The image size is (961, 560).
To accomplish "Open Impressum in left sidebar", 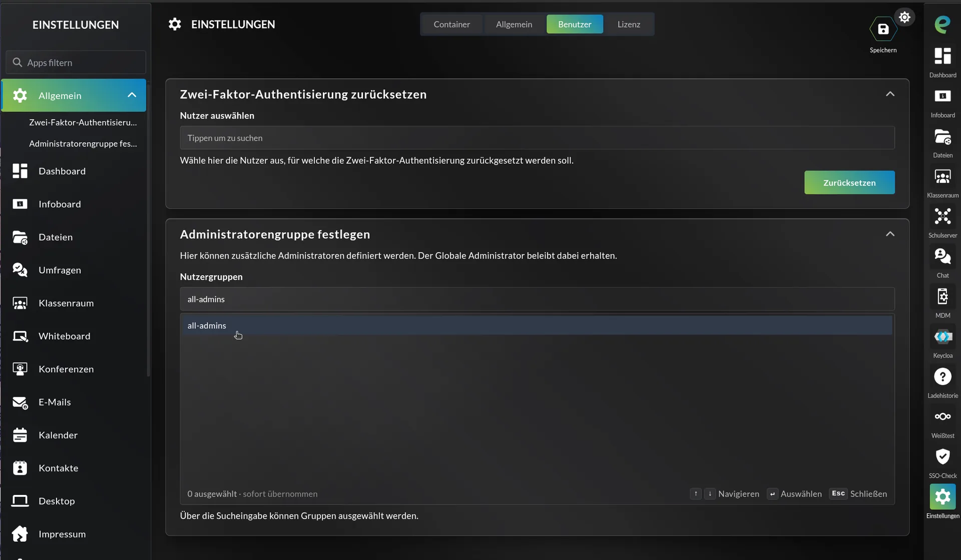I will [74, 534].
